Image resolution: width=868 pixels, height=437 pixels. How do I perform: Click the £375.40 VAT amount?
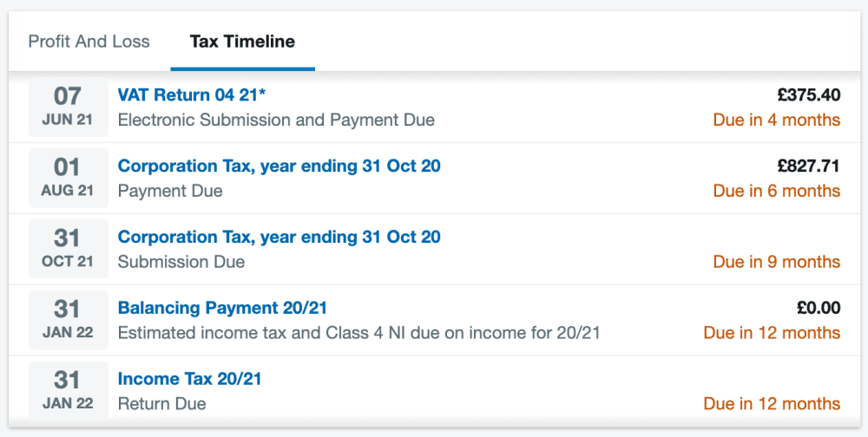coord(809,95)
